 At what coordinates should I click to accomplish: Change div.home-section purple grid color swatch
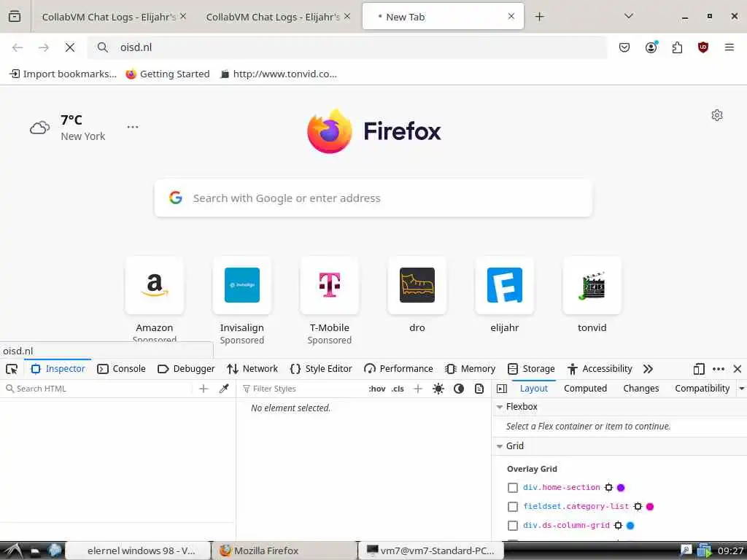621,487
